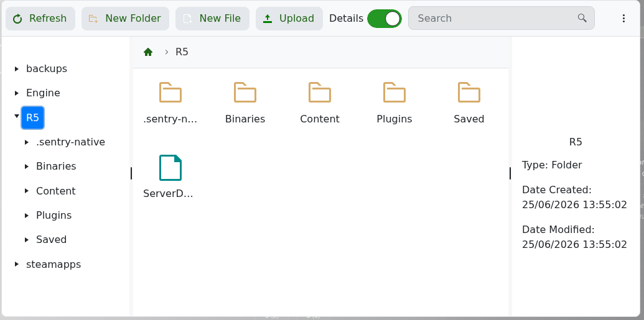
Task: Select Engine in the folder tree
Action: pos(43,93)
